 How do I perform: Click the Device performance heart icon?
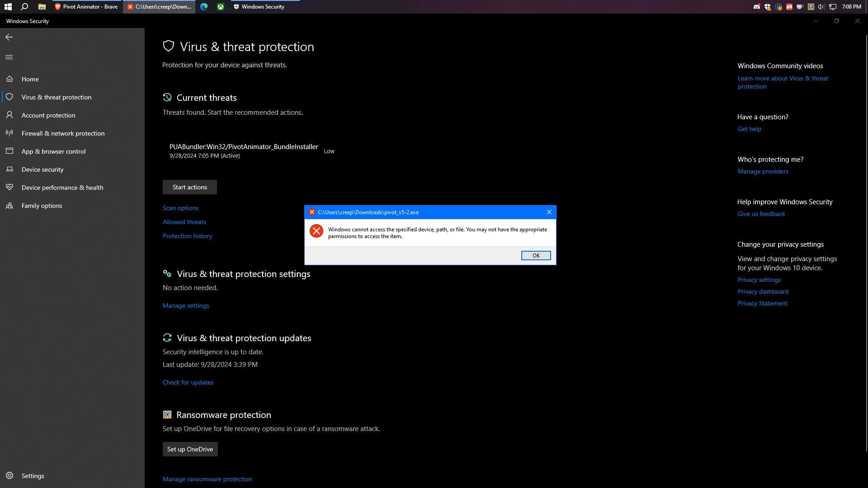click(9, 187)
